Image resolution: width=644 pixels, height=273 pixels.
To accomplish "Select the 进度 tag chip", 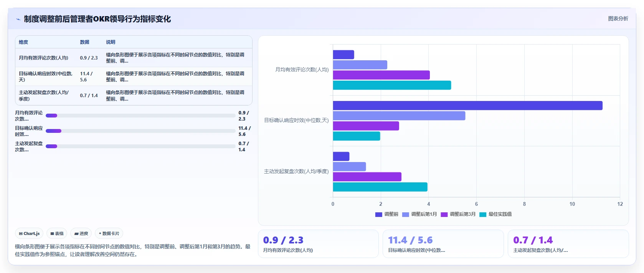I will 81,233.
